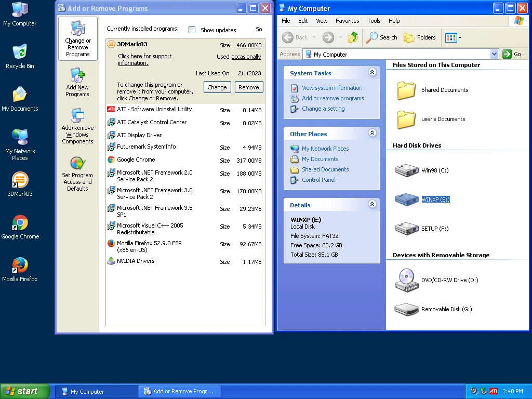Click the 466.00MB size link

(249, 45)
